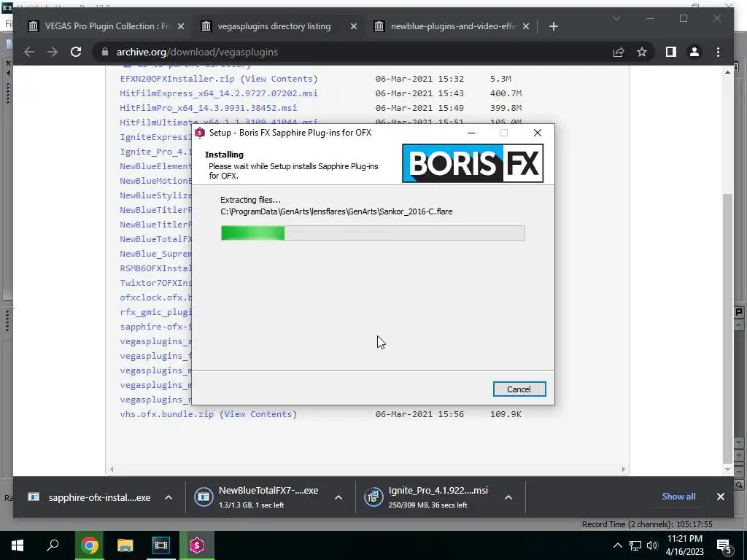The image size is (747, 560).
Task: Open File Explorer from the taskbar
Action: (x=125, y=545)
